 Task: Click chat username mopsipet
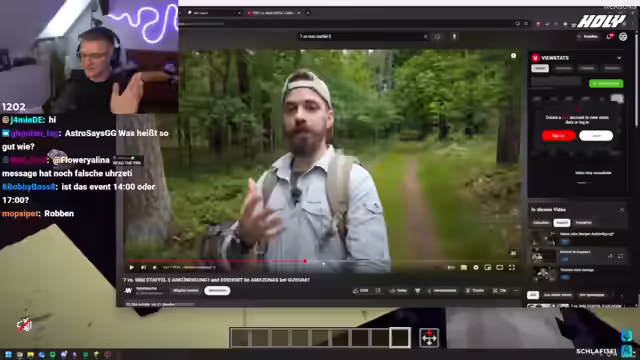pos(20,214)
